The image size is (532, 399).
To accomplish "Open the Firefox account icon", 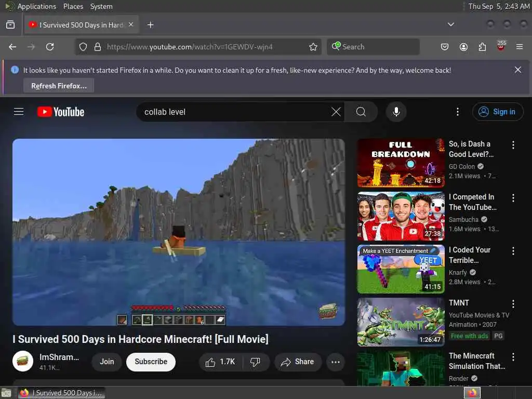I will click(463, 47).
